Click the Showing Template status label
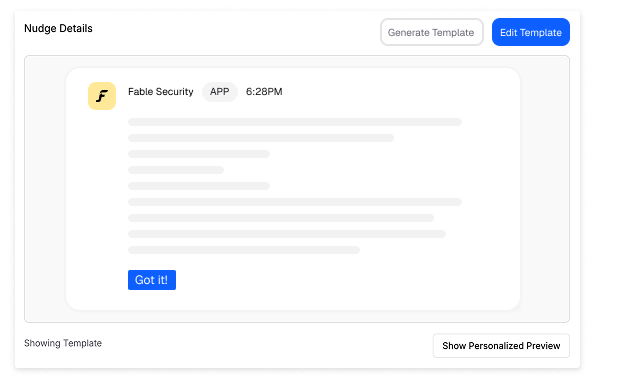 coord(63,343)
